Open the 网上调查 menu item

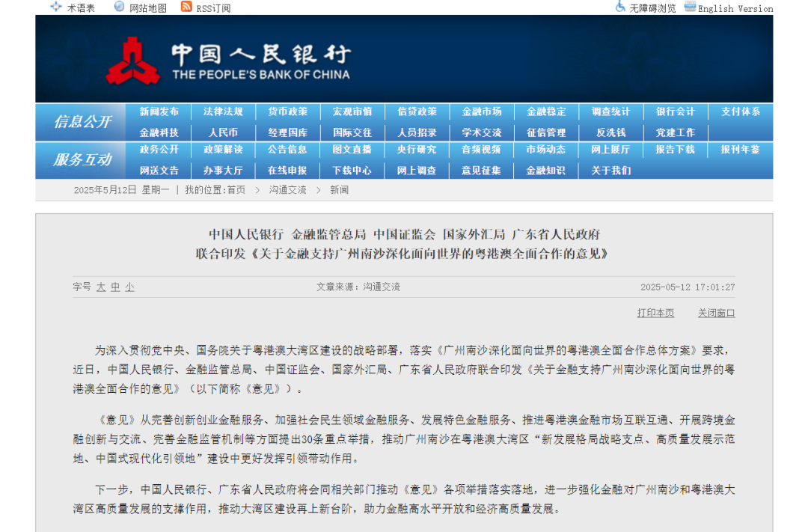click(417, 171)
